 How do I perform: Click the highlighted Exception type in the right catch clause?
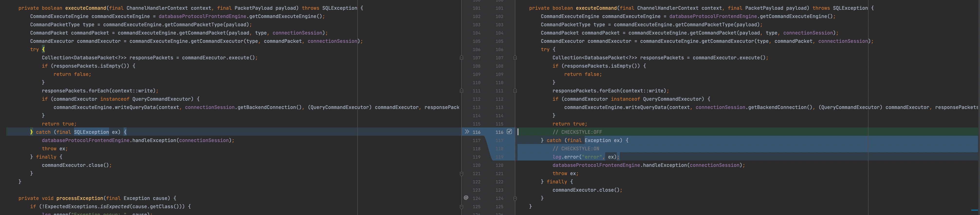[x=598, y=141]
